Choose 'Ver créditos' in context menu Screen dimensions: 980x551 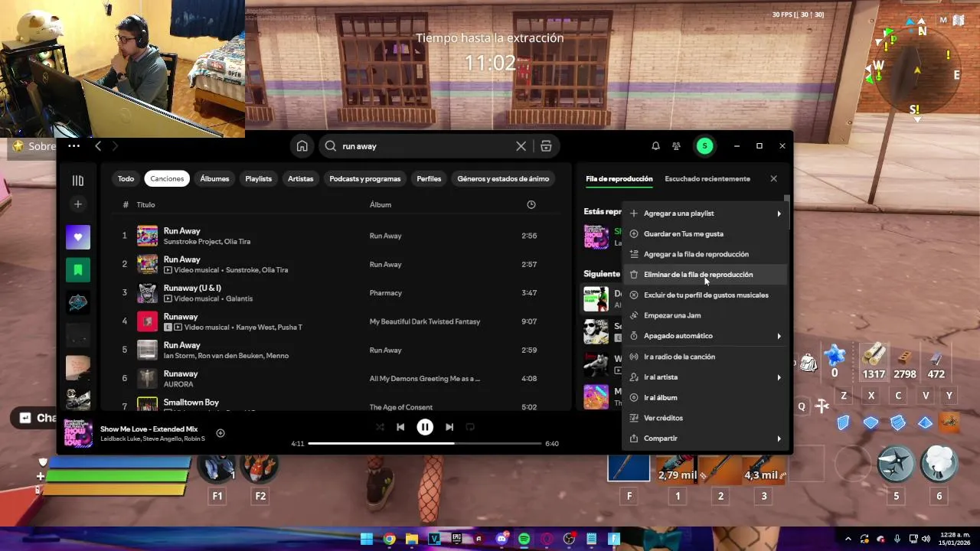[706, 418]
